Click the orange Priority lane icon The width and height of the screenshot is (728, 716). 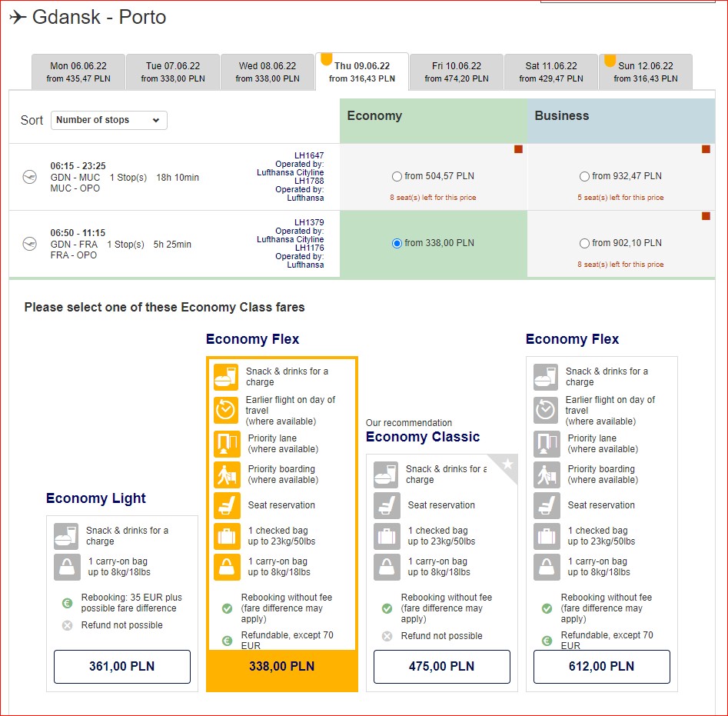[227, 444]
